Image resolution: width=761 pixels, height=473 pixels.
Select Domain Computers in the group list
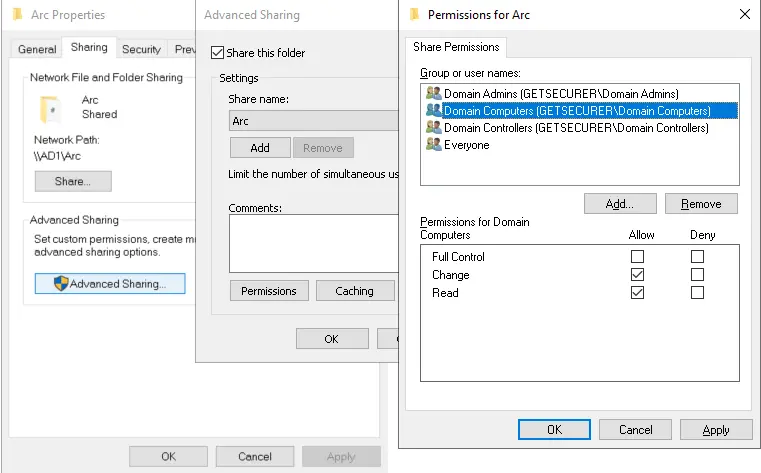click(577, 111)
